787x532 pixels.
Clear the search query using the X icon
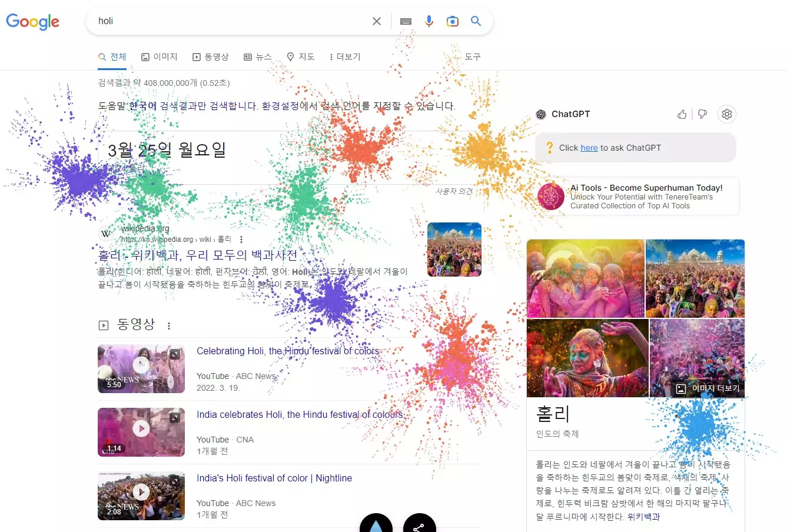pos(377,21)
